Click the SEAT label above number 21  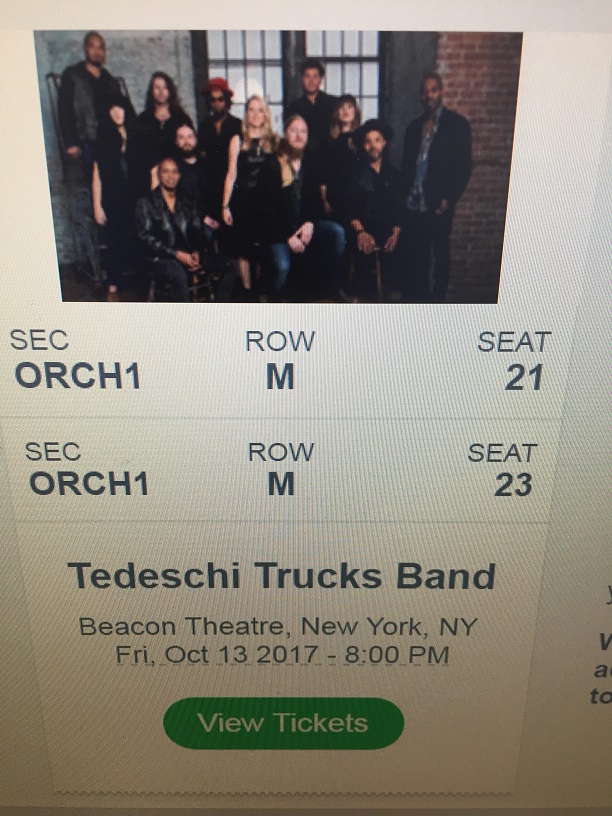click(514, 342)
